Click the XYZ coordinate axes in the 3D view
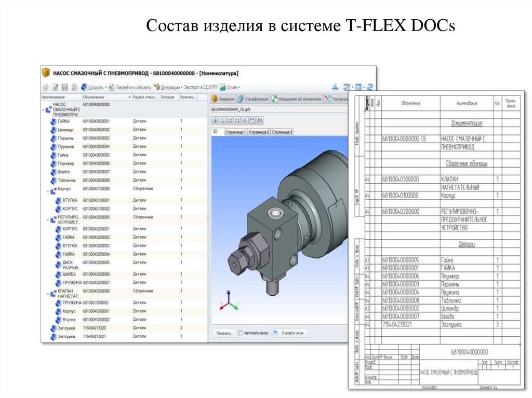Screen dimensions: 532x398 click(x=229, y=300)
